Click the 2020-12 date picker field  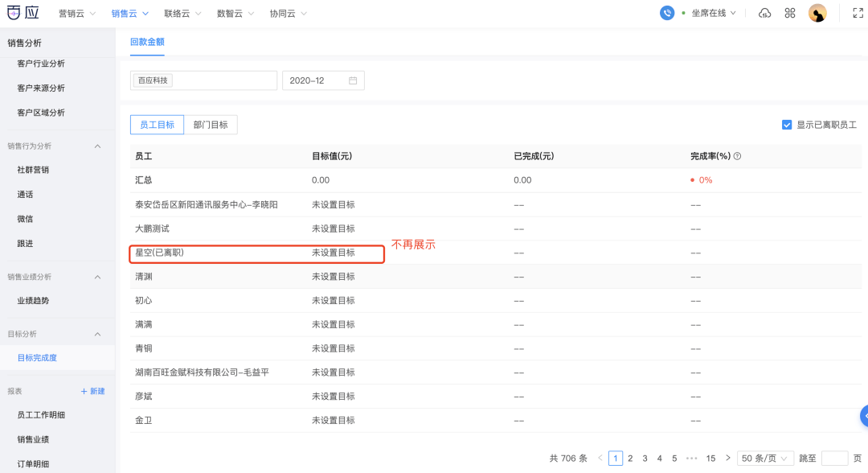click(x=323, y=81)
